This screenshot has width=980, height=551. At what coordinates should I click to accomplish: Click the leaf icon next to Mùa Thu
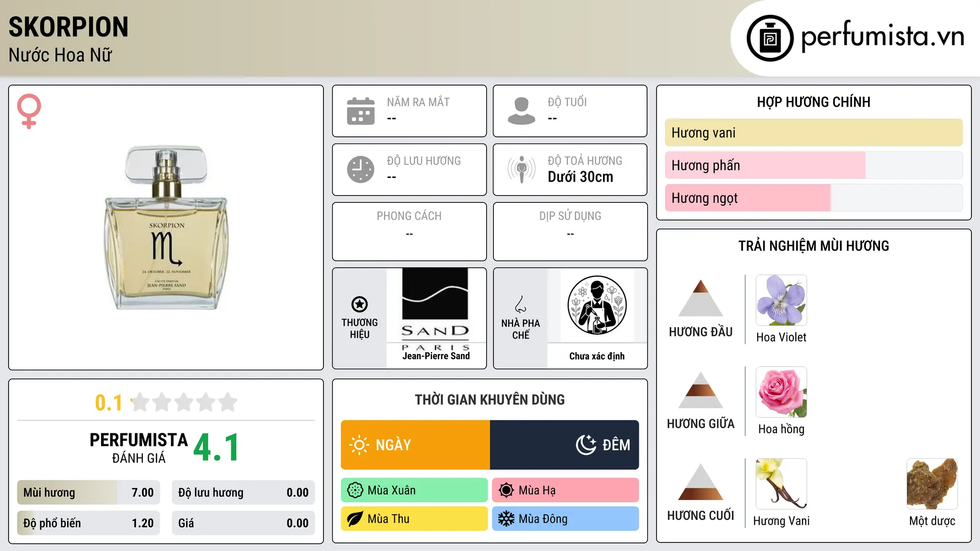point(355,519)
